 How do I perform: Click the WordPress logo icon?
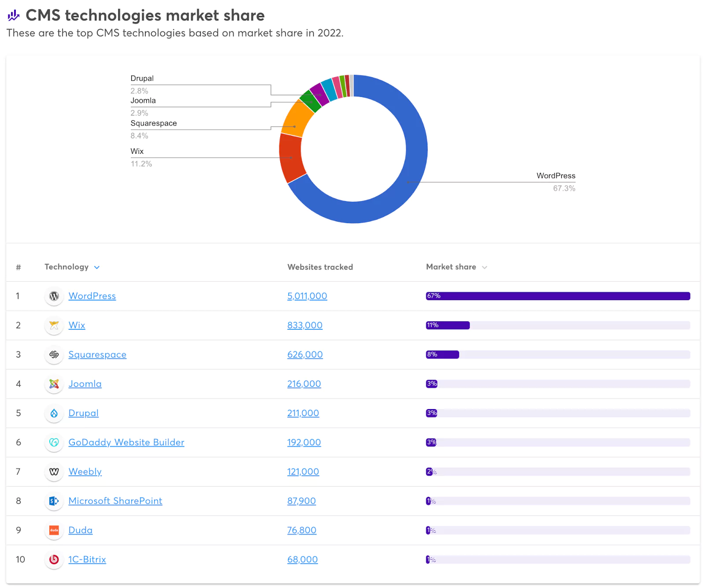pyautogui.click(x=54, y=296)
